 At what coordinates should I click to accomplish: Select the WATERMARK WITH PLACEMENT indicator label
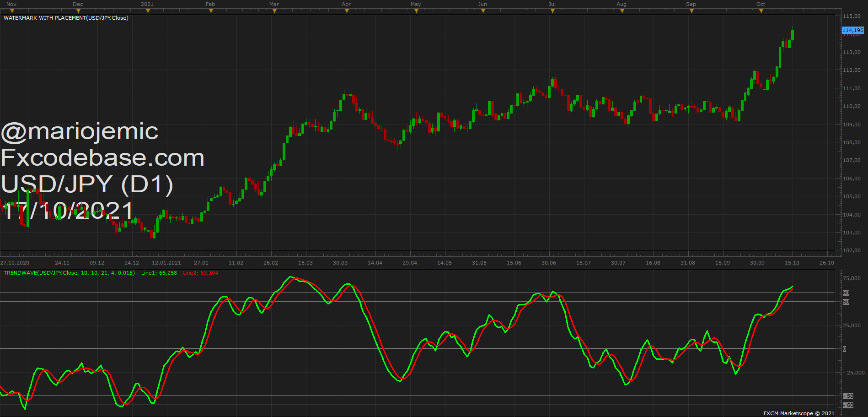(66, 18)
